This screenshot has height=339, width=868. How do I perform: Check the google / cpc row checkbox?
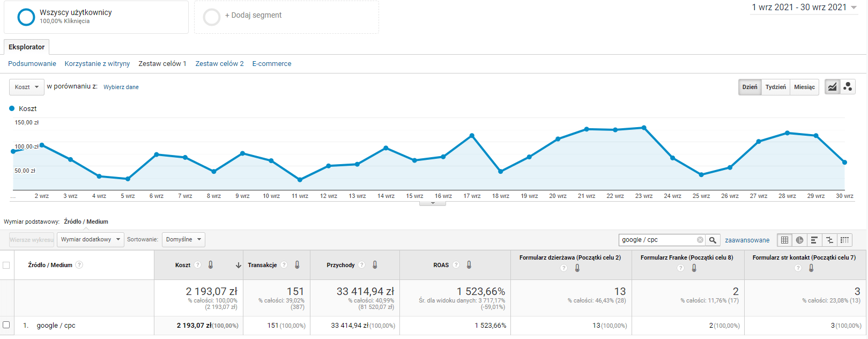click(x=6, y=325)
